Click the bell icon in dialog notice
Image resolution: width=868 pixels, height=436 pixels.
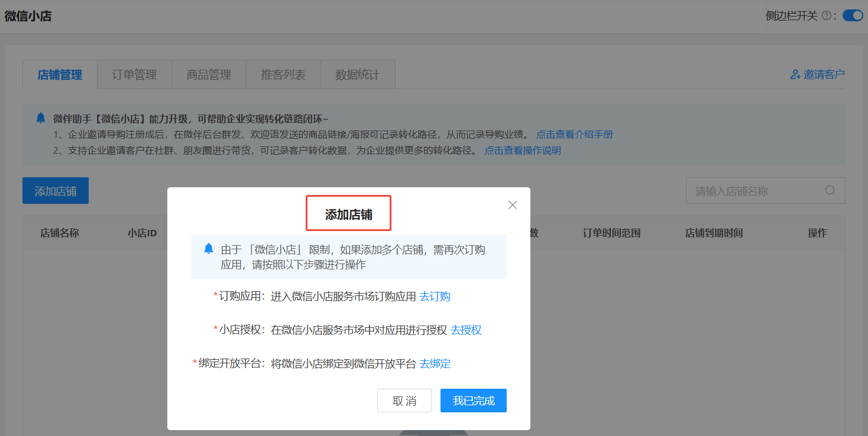(208, 249)
